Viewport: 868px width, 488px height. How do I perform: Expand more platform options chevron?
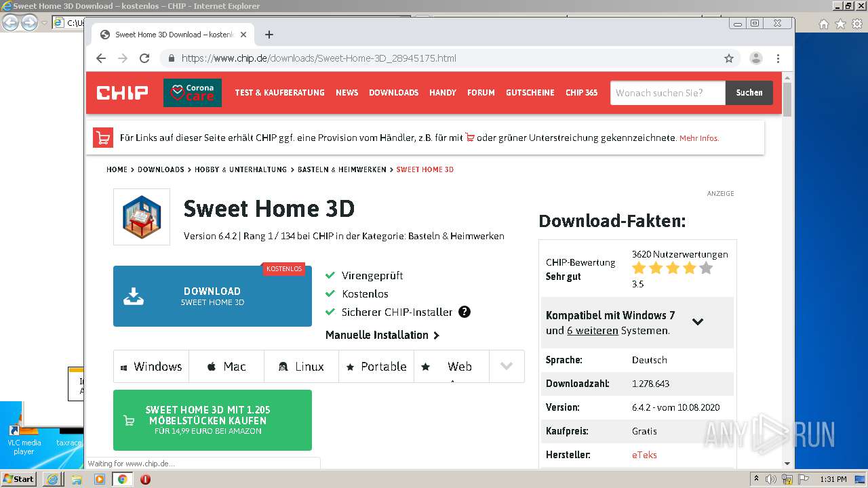tap(507, 367)
